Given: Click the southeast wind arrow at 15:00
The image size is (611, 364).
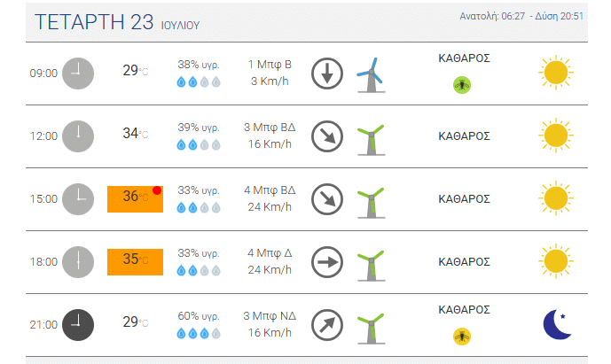Looking at the screenshot, I should click(327, 199).
